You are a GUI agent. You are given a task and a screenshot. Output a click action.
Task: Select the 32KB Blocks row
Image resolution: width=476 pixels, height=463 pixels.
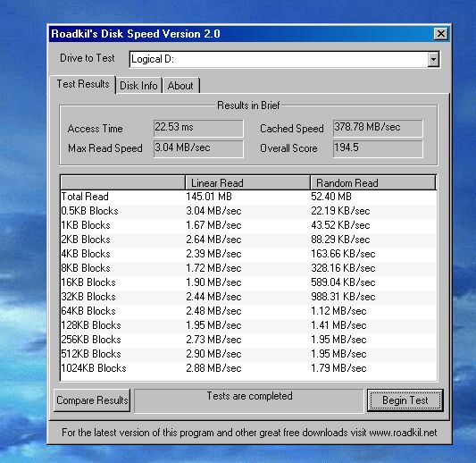(248, 297)
